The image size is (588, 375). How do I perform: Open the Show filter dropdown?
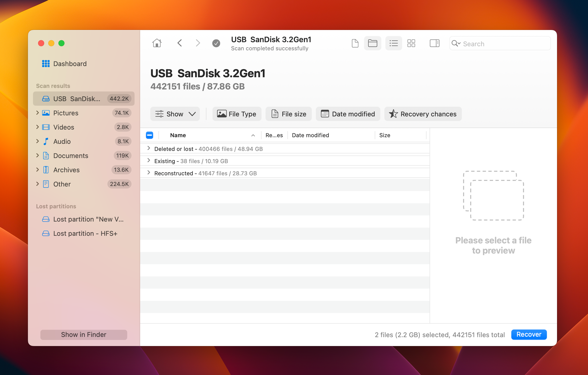[x=175, y=114]
